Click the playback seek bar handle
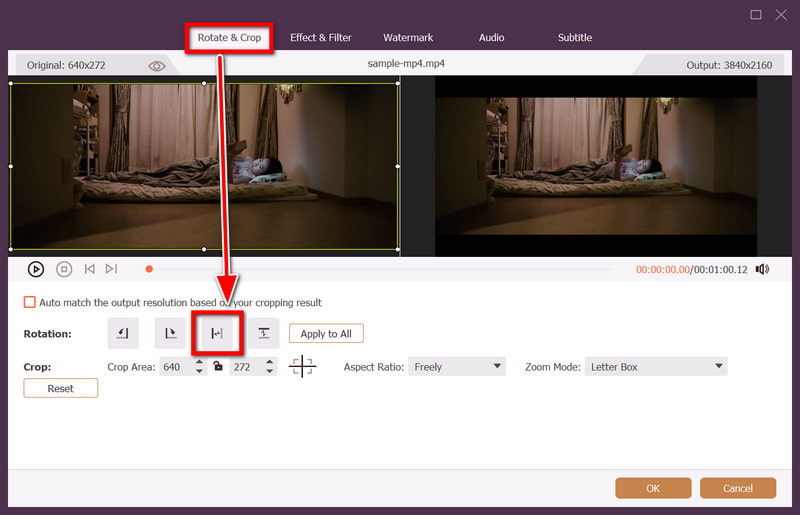 pyautogui.click(x=149, y=269)
